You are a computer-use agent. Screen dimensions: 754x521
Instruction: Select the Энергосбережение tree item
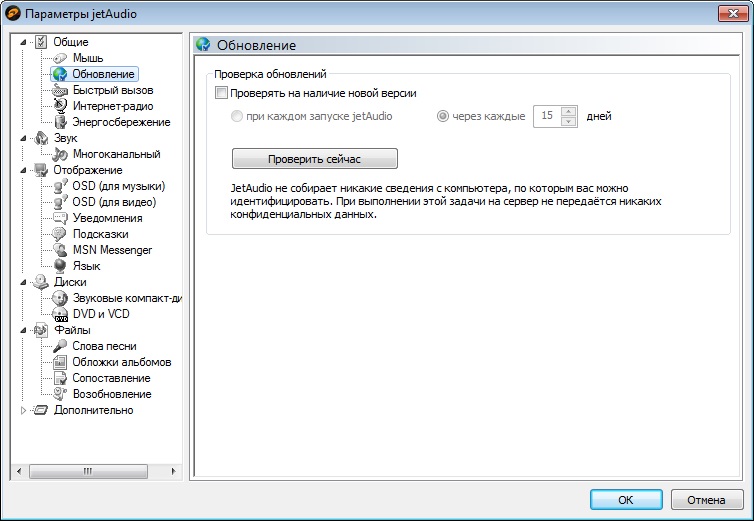pos(121,122)
